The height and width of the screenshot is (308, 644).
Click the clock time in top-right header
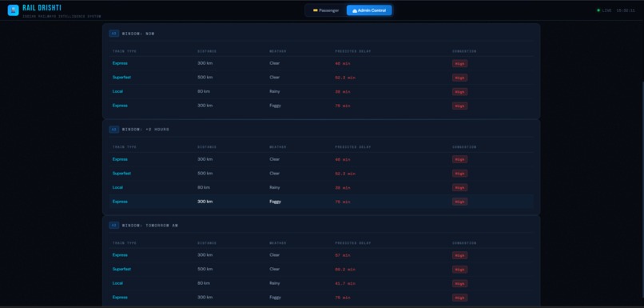pyautogui.click(x=626, y=10)
